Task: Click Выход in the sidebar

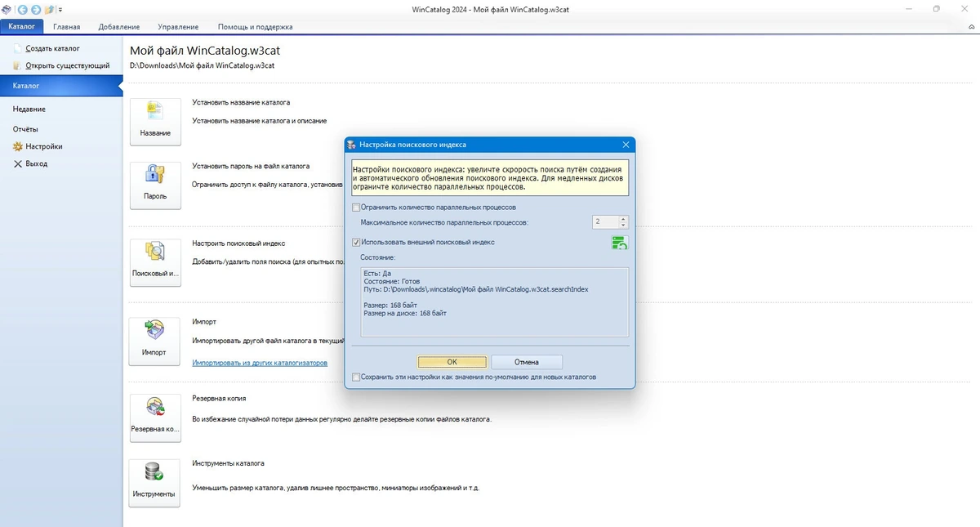Action: tap(37, 163)
